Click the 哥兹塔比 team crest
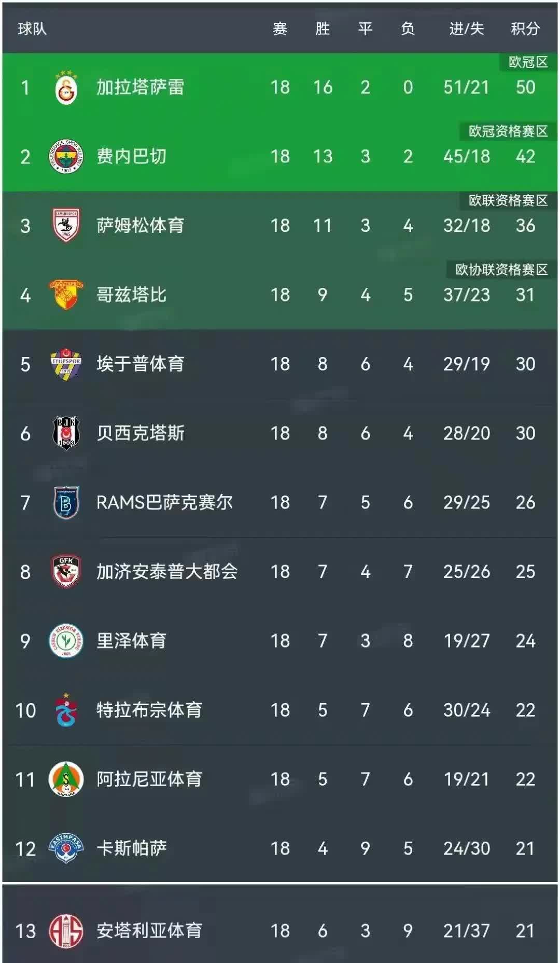 pyautogui.click(x=65, y=295)
